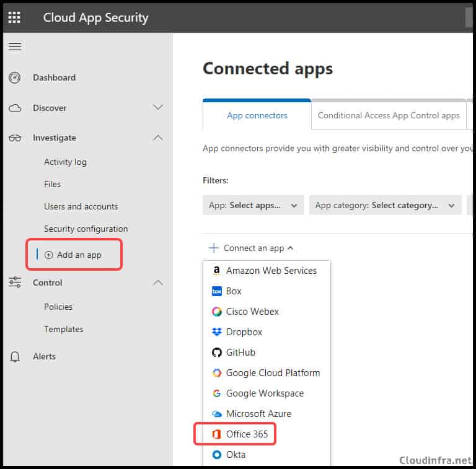Click the Investigate glasses icon
Viewport: 476px width, 469px height.
tap(15, 138)
